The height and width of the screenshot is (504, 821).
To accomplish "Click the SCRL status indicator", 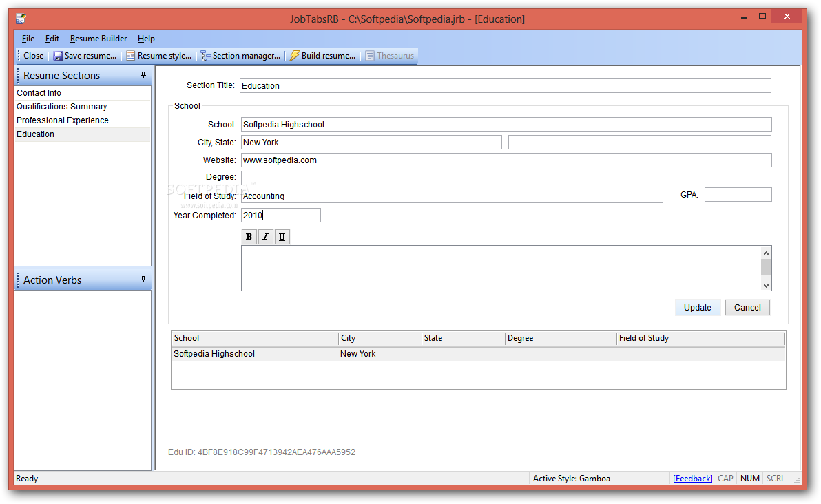I will pos(776,479).
